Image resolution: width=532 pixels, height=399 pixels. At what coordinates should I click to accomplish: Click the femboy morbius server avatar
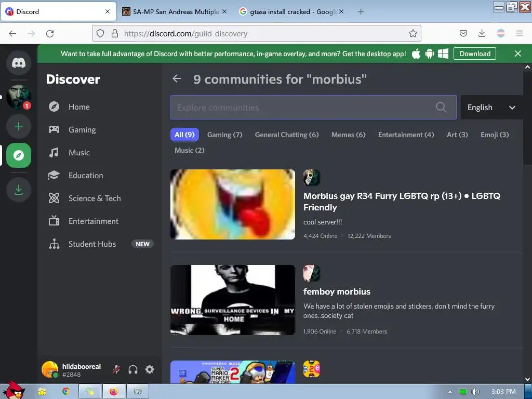tap(312, 273)
